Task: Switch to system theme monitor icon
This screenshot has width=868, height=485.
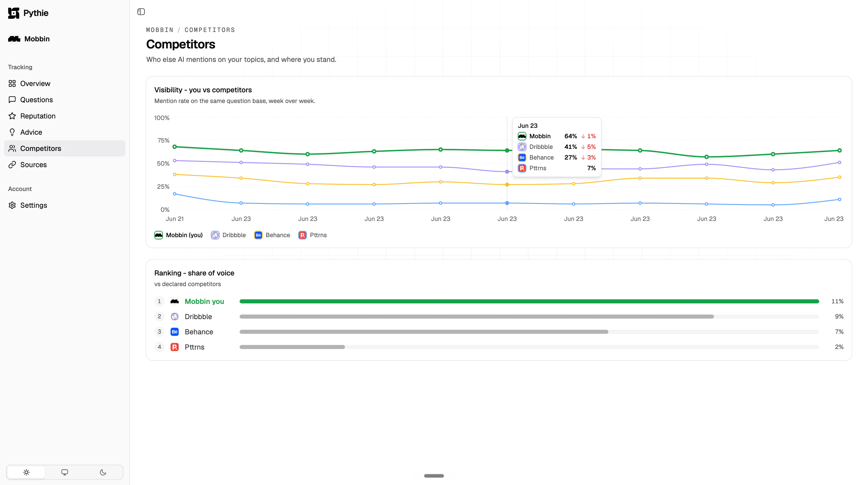Action: (65, 472)
